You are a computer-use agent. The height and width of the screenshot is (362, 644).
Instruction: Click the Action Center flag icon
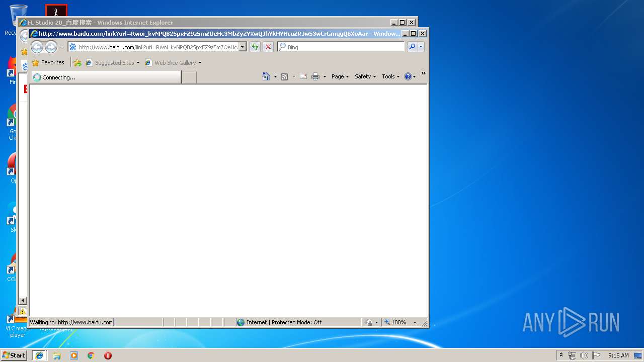click(x=596, y=355)
